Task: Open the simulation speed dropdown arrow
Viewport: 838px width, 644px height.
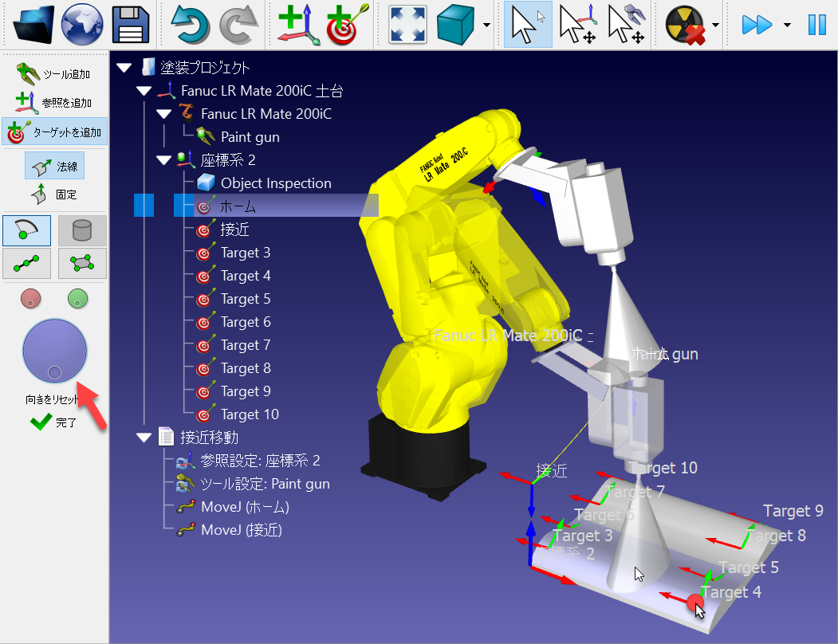Action: [787, 25]
